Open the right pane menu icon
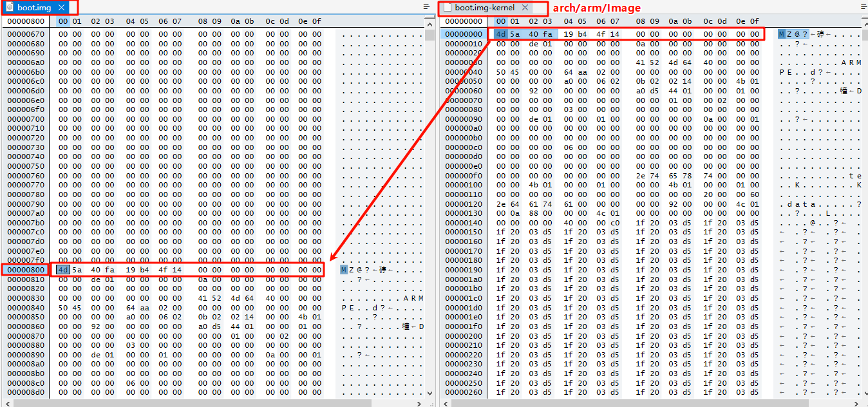Viewport: 868px width, 407px height. [863, 6]
